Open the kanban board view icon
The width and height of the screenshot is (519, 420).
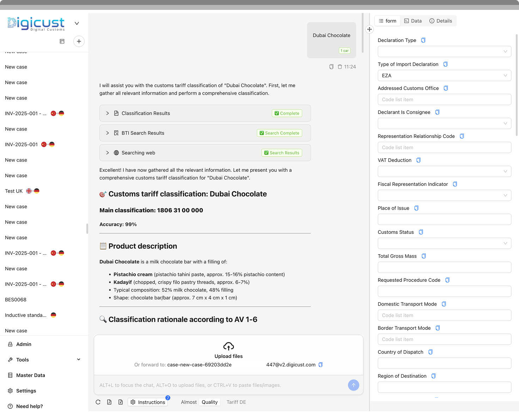coord(62,41)
